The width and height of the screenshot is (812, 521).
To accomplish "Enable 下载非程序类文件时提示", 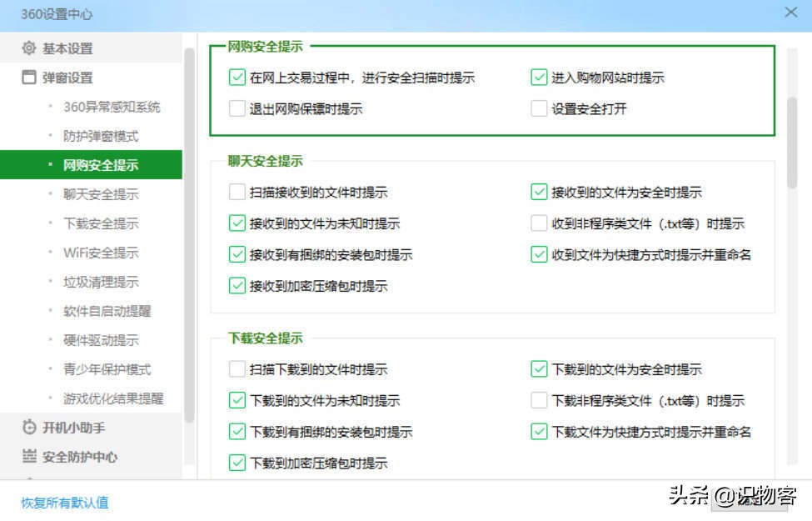I will coord(538,400).
